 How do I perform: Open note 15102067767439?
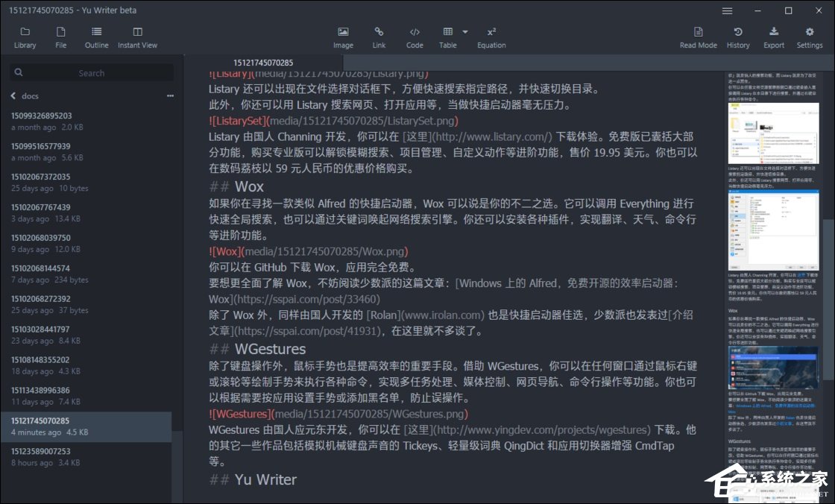[x=86, y=213]
